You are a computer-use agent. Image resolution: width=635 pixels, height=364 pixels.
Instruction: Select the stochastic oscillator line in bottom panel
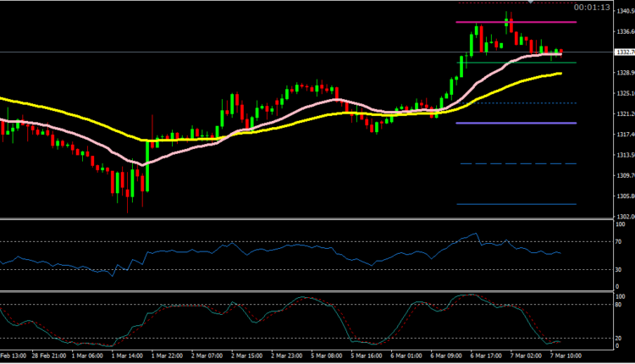pyautogui.click(x=254, y=309)
